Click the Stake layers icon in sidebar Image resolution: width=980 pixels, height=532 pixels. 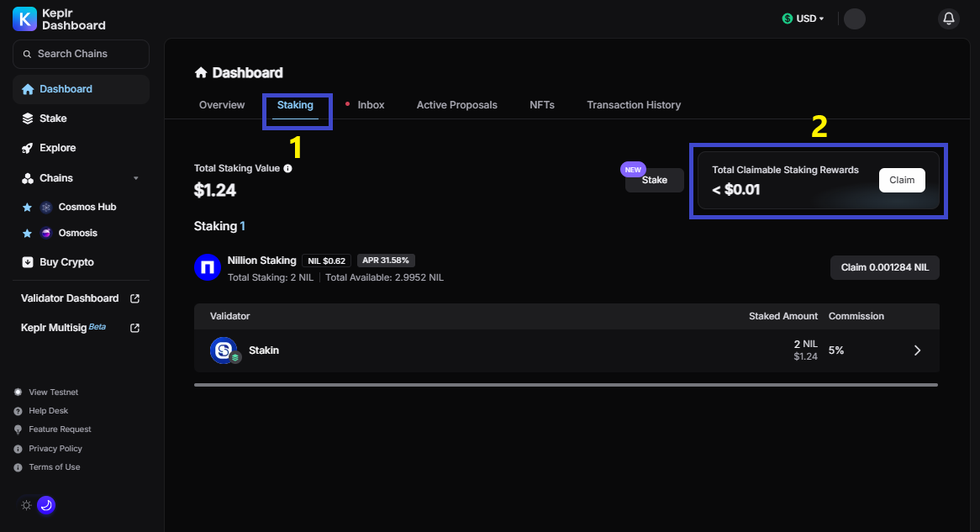point(28,119)
